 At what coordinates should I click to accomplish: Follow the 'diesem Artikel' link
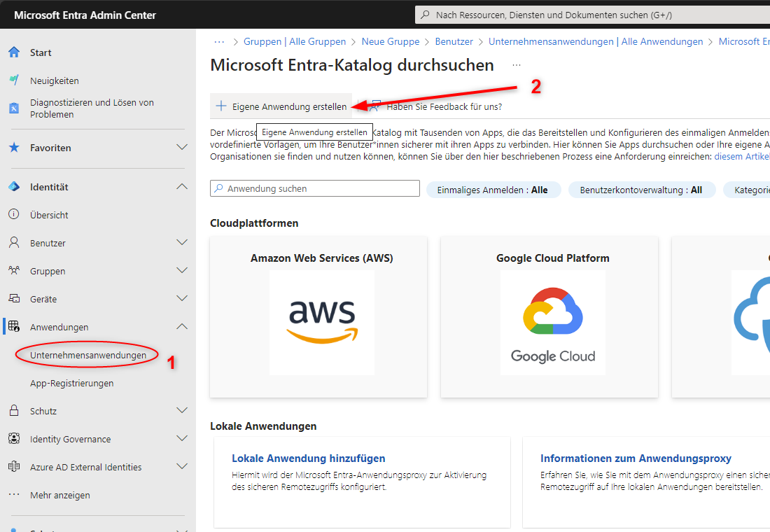742,156
